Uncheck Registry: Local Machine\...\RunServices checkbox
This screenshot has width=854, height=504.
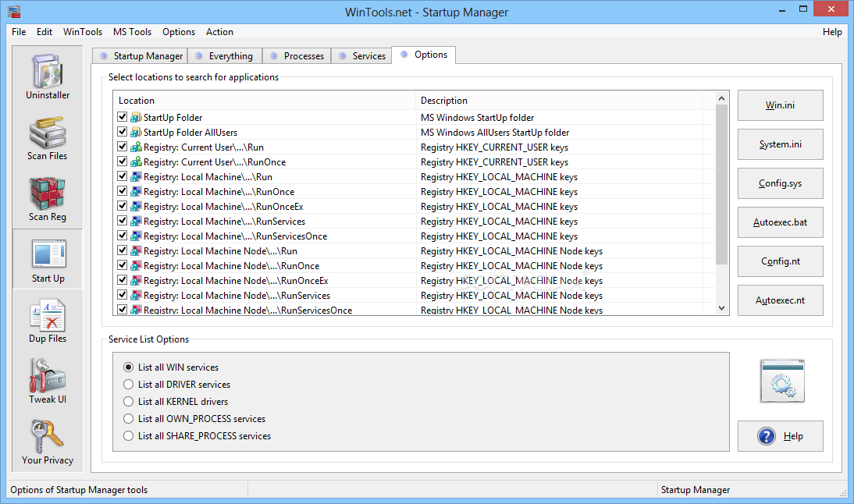(122, 221)
